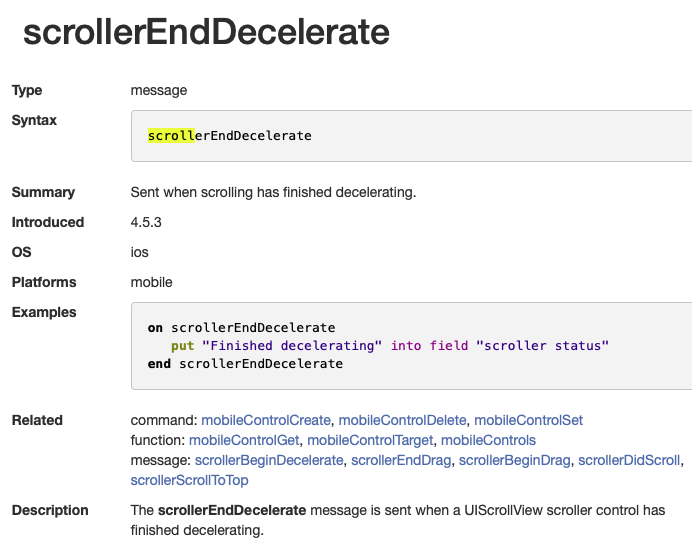Click the bold scrollerEndDecelerate in the Description

coord(232,510)
